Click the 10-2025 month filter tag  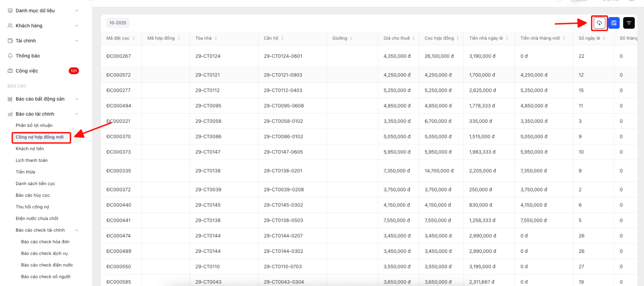(x=118, y=23)
